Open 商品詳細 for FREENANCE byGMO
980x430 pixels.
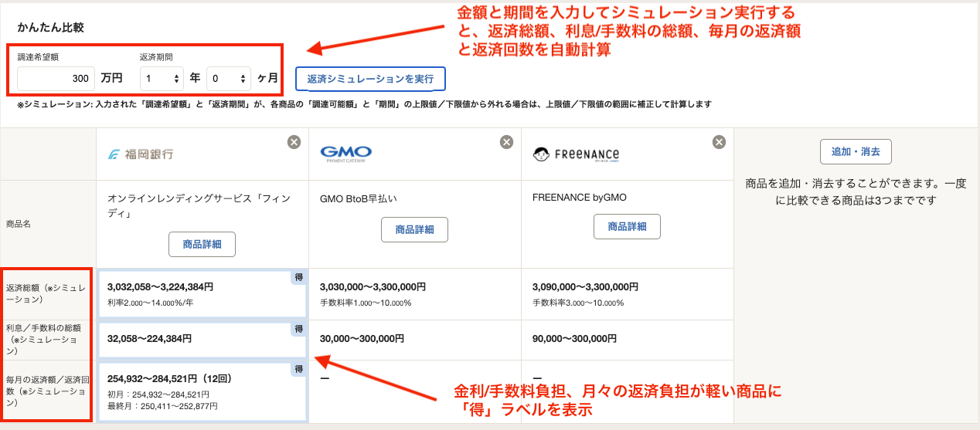click(x=627, y=227)
